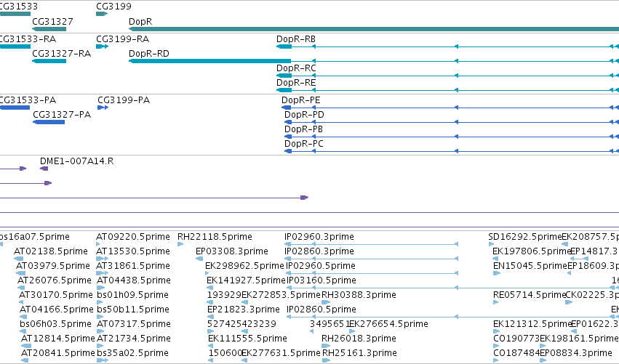Select the CG3199-RA transcript
This screenshot has height=364, width=619.
click(x=103, y=46)
